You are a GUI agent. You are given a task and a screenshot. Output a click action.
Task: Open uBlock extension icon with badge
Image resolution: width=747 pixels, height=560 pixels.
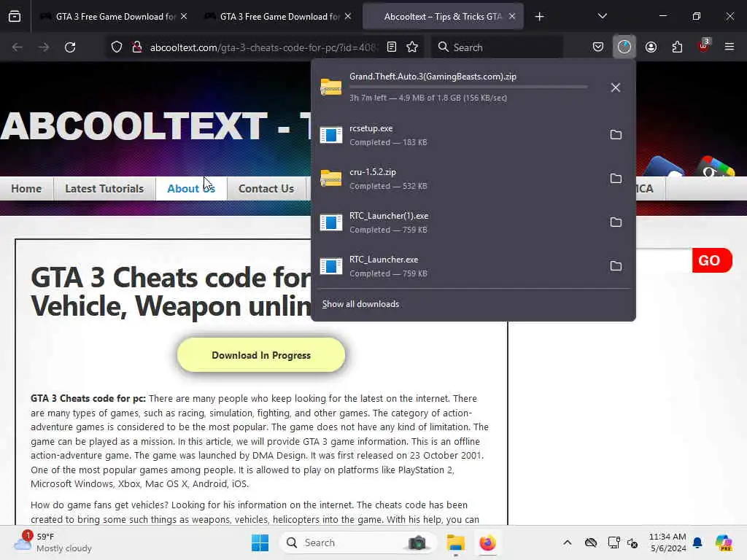pyautogui.click(x=704, y=46)
